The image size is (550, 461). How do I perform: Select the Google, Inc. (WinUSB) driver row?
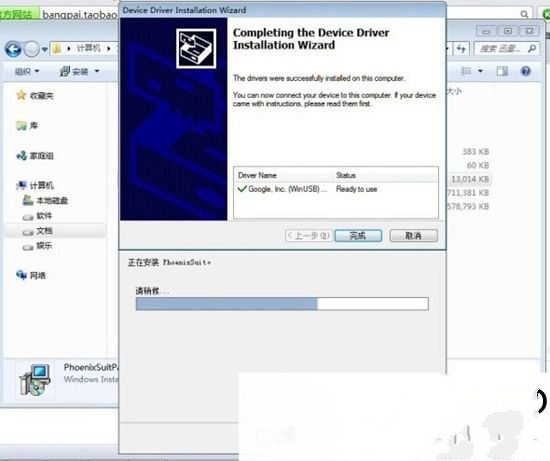pyautogui.click(x=336, y=189)
